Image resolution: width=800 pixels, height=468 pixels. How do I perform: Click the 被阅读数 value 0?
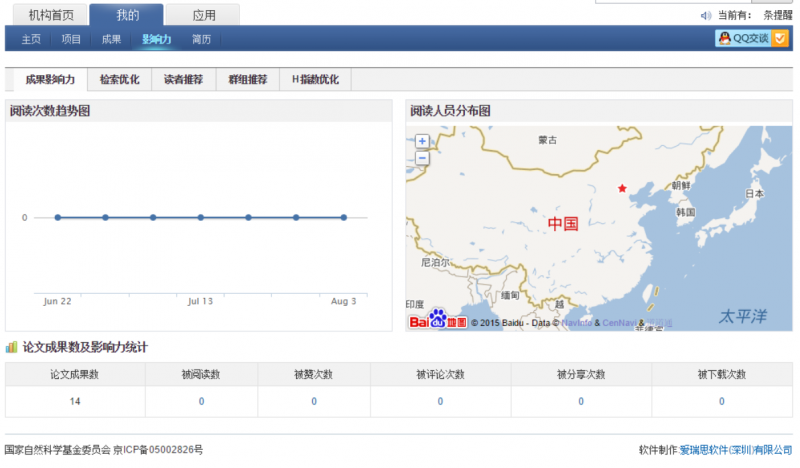click(202, 402)
